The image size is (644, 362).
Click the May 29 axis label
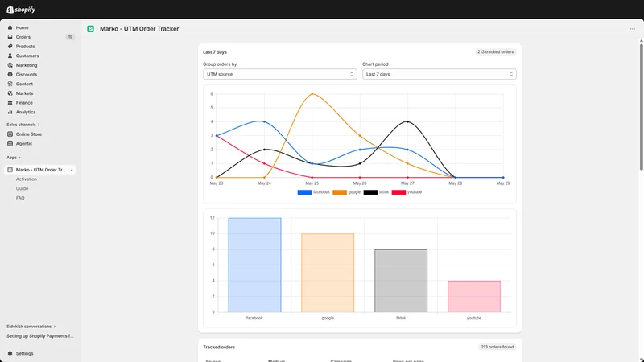(x=503, y=183)
